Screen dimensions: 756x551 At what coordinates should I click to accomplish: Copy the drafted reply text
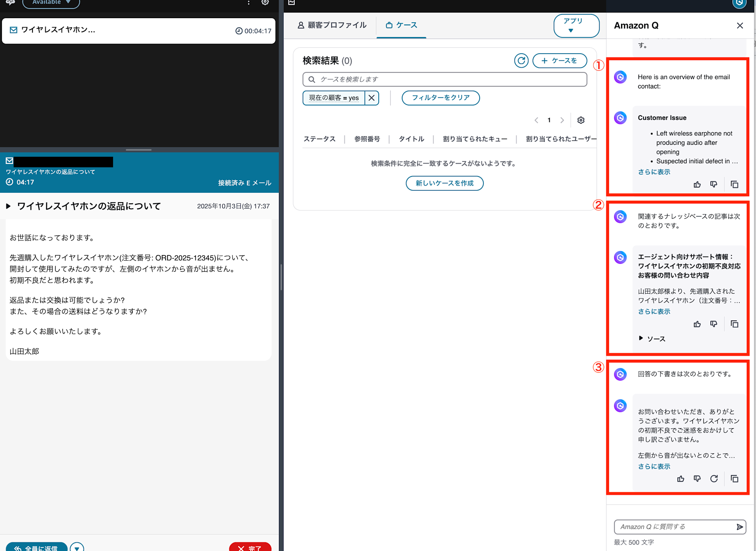coord(734,479)
